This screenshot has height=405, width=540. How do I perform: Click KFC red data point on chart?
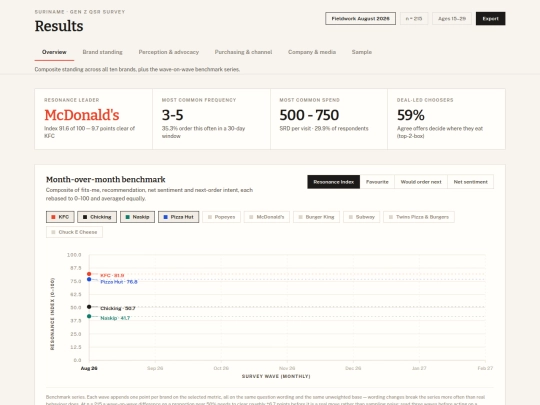(x=89, y=274)
